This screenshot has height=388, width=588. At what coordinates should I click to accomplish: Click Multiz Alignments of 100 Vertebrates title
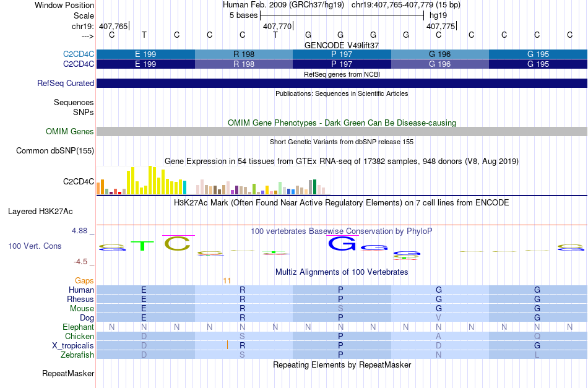(342, 272)
